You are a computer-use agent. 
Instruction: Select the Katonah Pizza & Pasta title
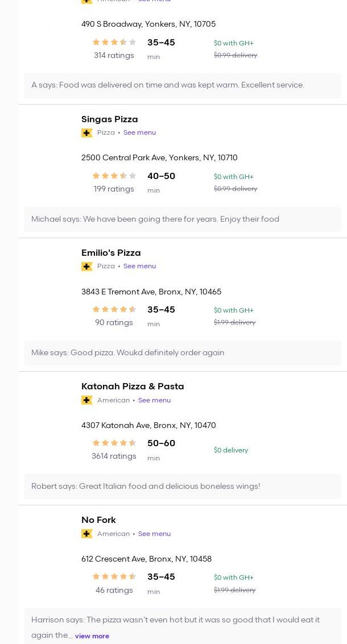(133, 387)
